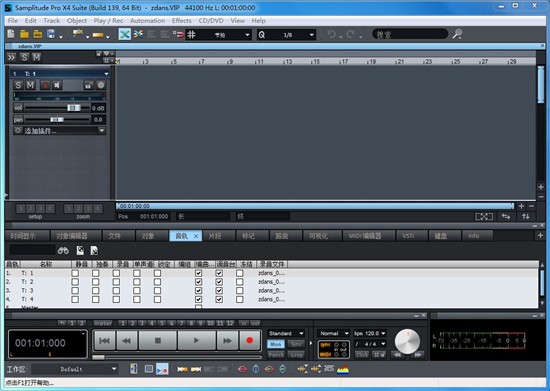Click the binoculars find icon in track manager
The image size is (550, 391).
point(63,251)
